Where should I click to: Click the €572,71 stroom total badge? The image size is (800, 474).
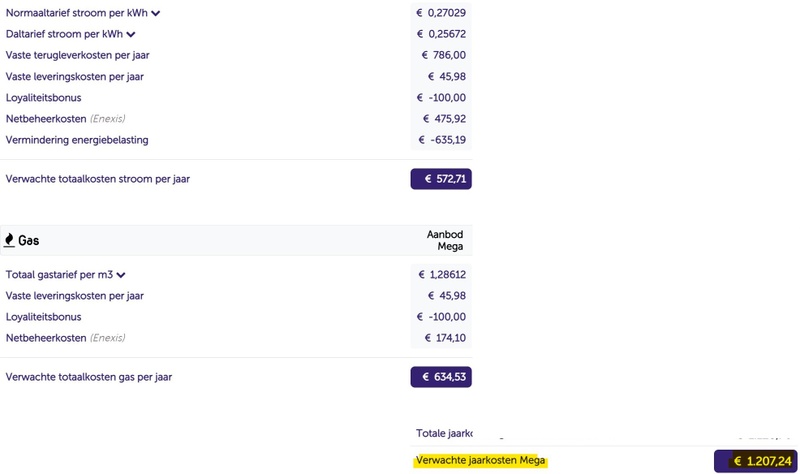(441, 179)
